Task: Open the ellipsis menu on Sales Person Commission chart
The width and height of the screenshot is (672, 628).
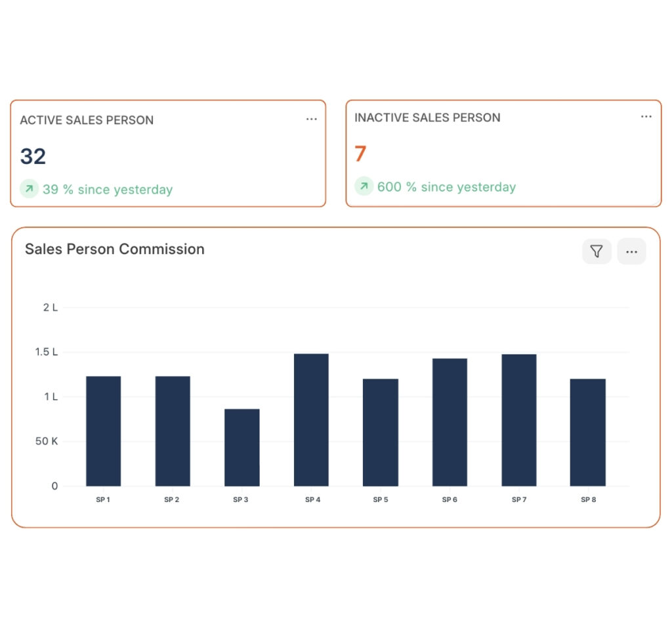Action: 631,251
